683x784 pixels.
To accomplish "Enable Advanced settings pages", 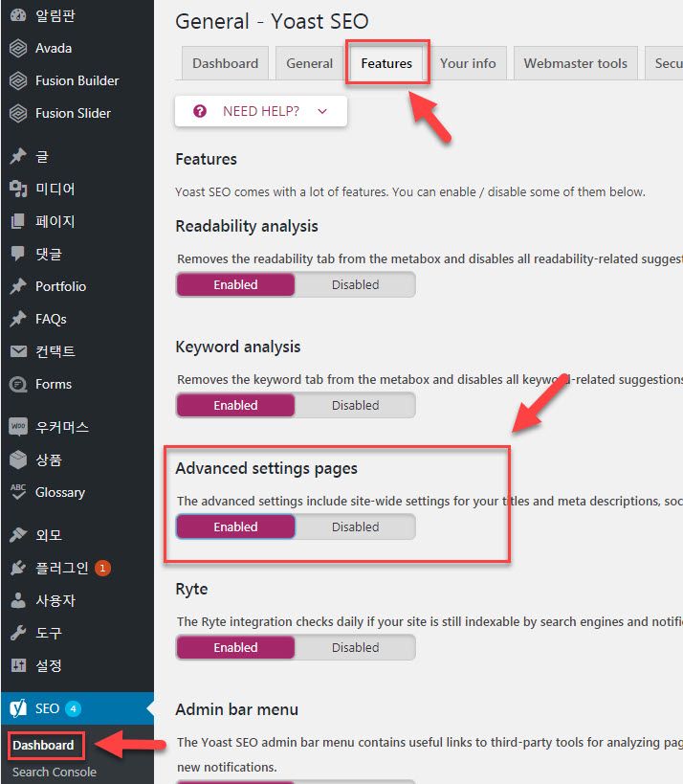I will [x=235, y=526].
